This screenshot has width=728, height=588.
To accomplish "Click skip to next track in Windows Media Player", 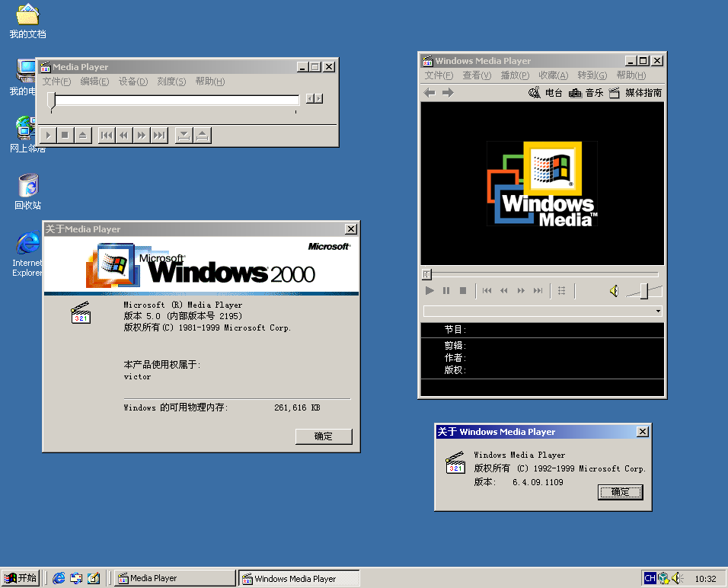I will point(540,290).
